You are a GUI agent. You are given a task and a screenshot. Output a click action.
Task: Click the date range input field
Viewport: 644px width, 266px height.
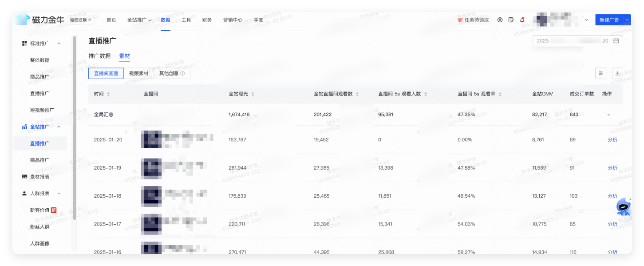click(x=573, y=40)
